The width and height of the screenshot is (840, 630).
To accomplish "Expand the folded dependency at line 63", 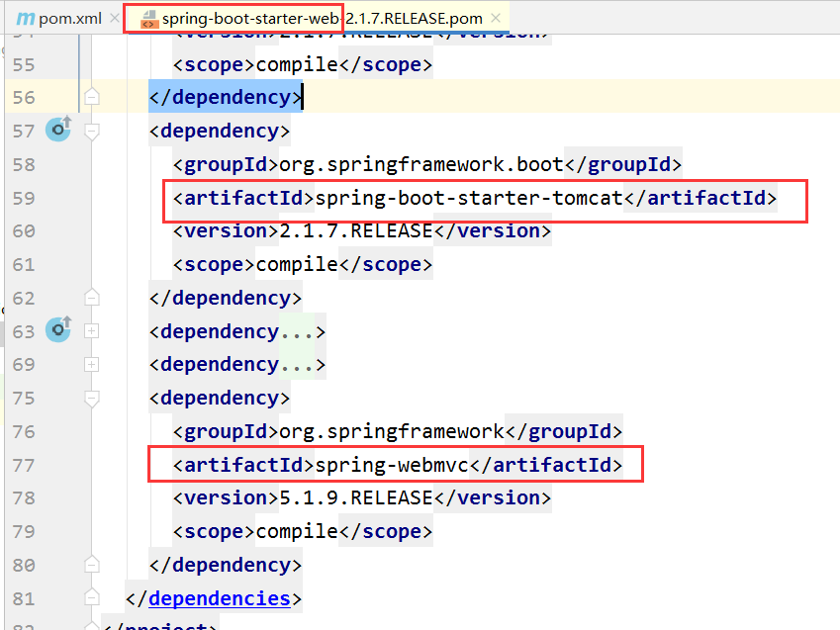I will pyautogui.click(x=92, y=331).
